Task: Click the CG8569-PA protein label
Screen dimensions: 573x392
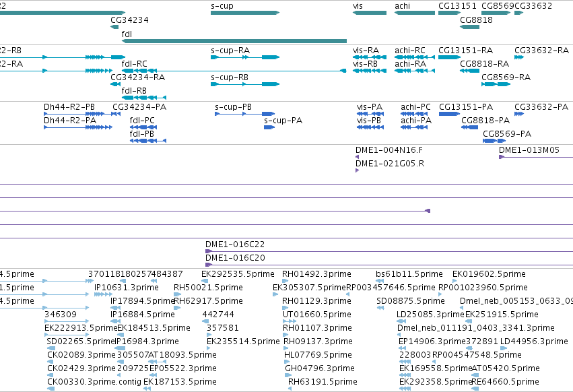Action: [507, 134]
